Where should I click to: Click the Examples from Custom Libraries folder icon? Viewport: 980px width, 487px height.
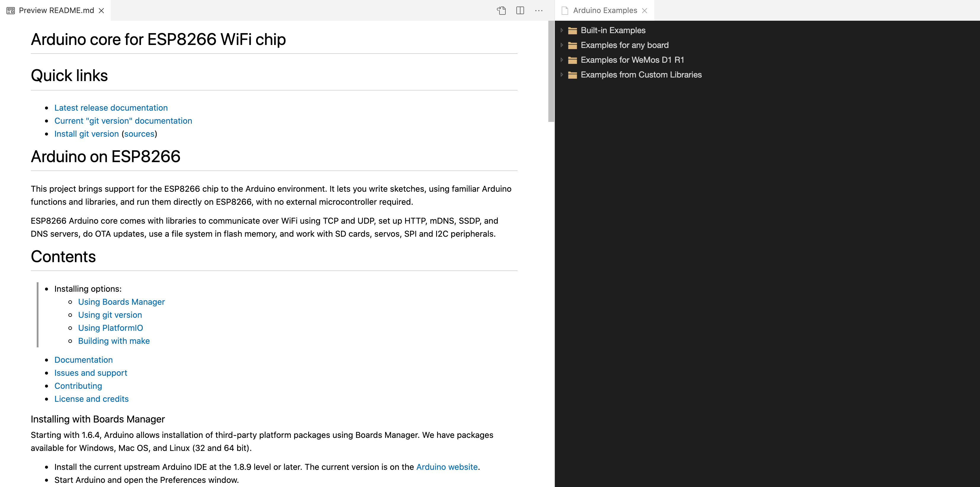click(573, 75)
